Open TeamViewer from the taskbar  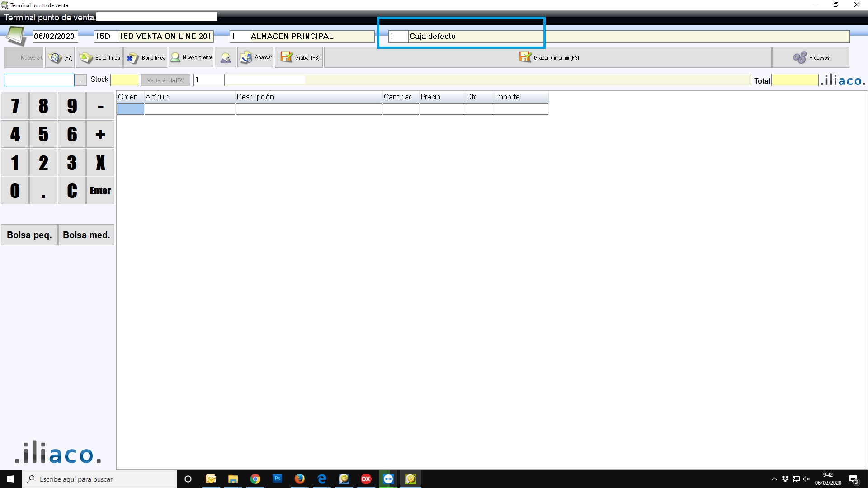tap(388, 479)
